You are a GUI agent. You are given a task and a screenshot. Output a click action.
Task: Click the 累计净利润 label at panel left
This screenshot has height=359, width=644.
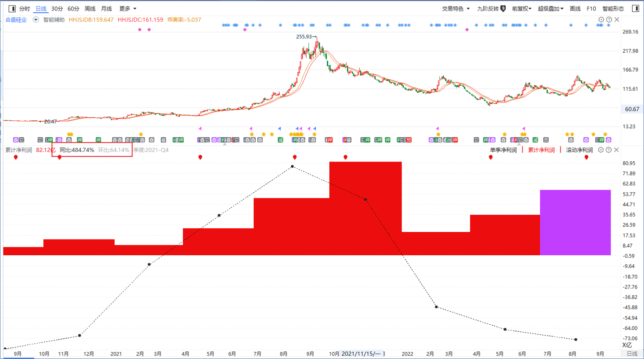pos(19,150)
